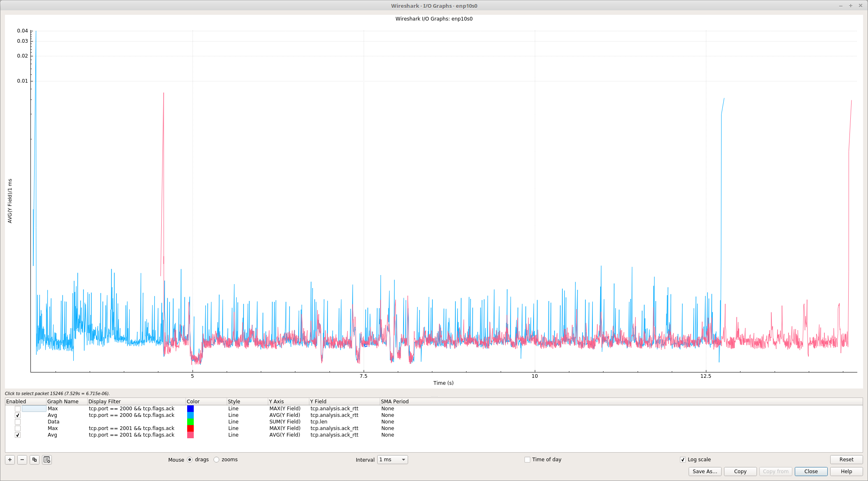Click the Y Field column header

(318, 402)
